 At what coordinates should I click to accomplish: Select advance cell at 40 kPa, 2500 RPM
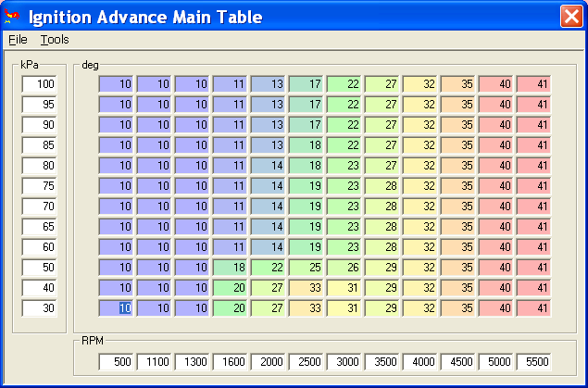click(307, 288)
